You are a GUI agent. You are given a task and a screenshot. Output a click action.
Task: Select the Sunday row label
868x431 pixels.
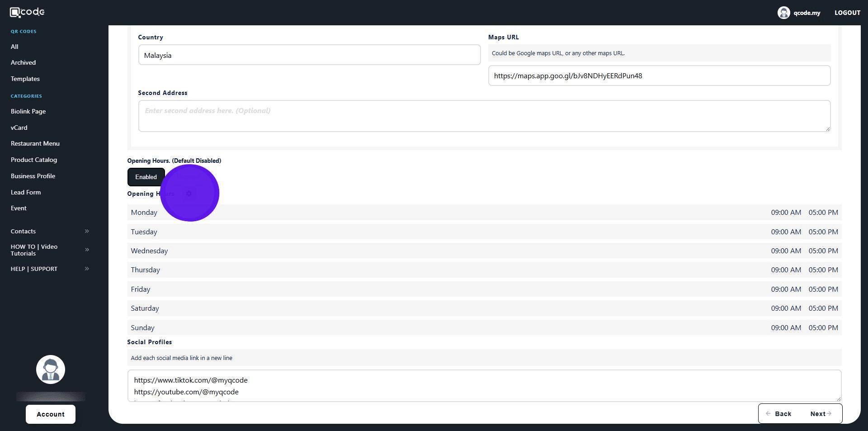pos(143,327)
